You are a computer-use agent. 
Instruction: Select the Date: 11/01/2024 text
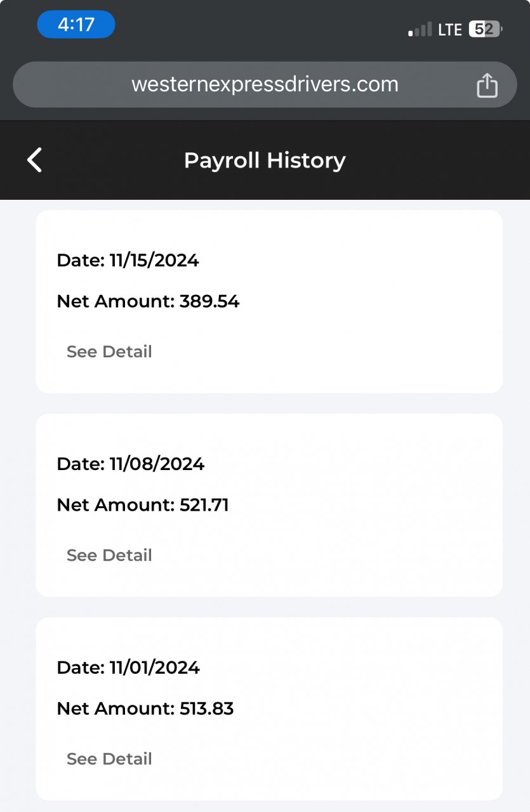coord(128,667)
